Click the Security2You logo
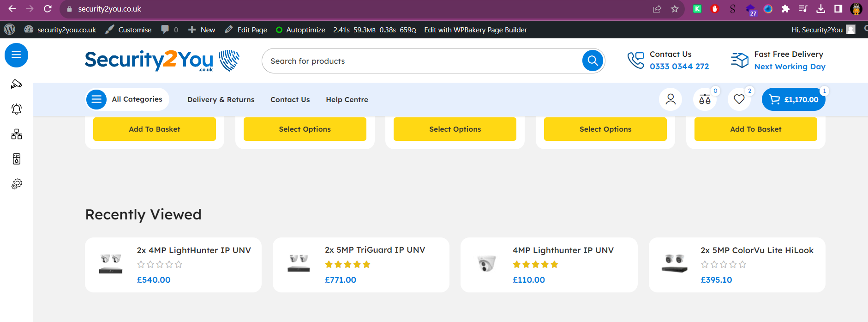The height and width of the screenshot is (322, 868). pos(162,61)
